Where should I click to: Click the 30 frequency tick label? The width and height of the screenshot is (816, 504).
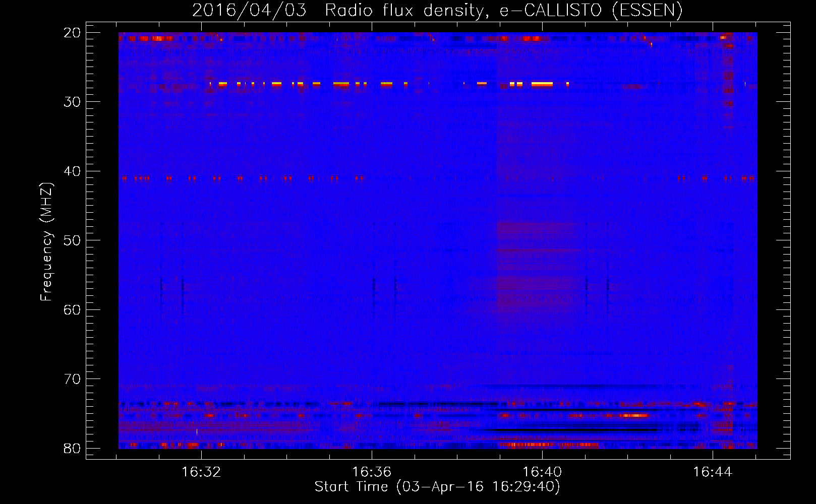[73, 102]
